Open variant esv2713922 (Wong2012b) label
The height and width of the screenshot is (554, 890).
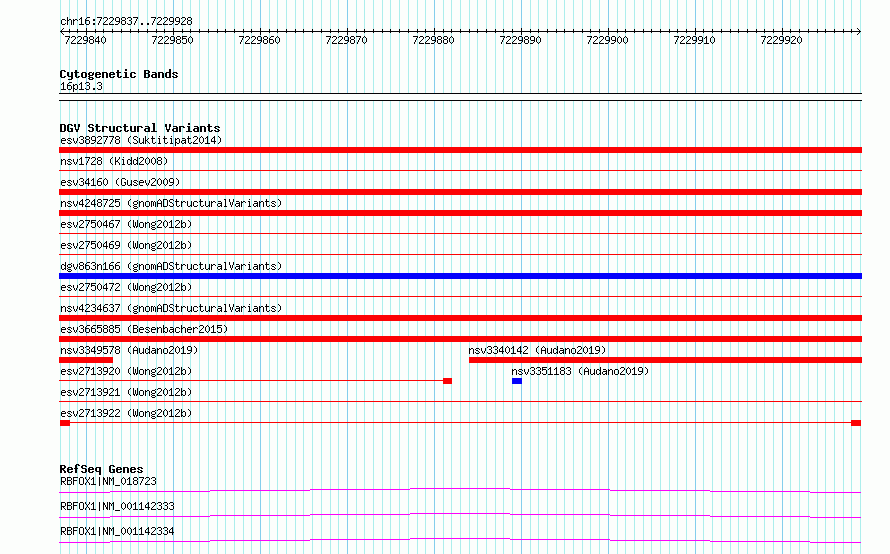pos(126,413)
